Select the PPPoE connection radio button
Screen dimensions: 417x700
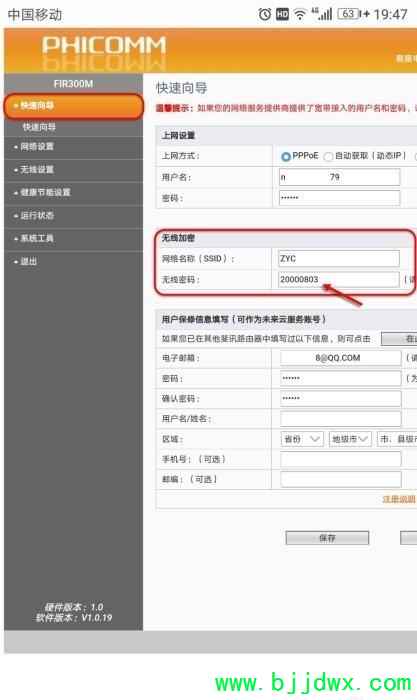(x=286, y=156)
